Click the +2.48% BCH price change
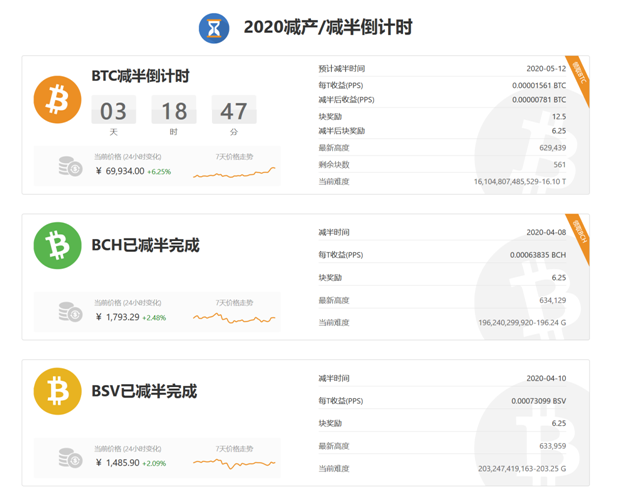 click(x=154, y=318)
